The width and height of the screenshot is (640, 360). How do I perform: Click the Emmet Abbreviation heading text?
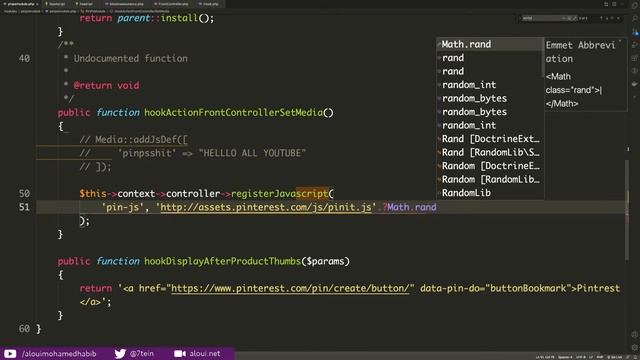click(580, 52)
